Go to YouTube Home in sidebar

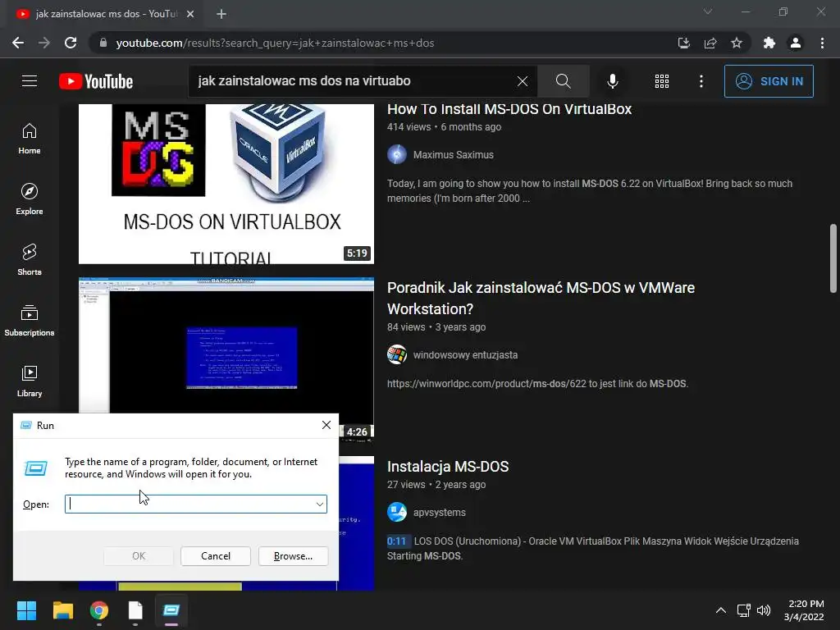30,139
